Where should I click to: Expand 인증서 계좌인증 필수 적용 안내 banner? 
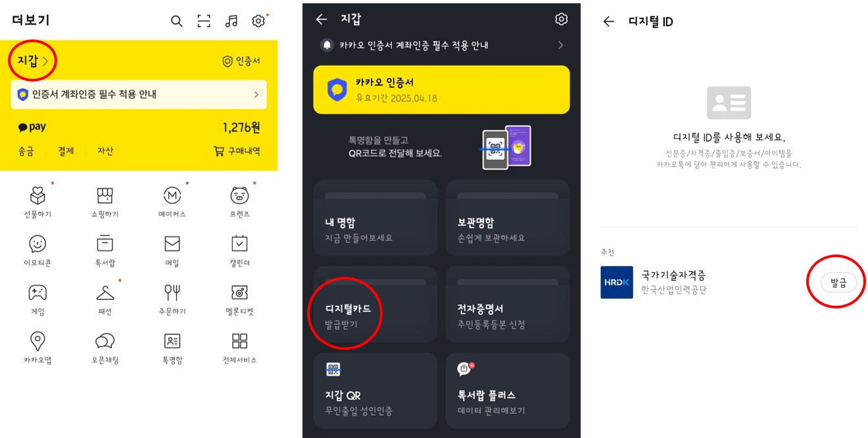(139, 95)
